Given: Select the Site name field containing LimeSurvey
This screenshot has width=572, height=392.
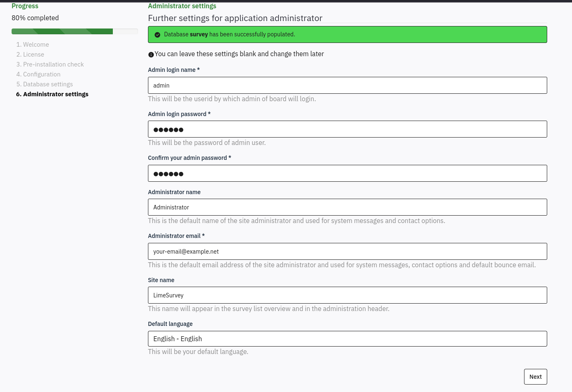Looking at the screenshot, I should [347, 295].
